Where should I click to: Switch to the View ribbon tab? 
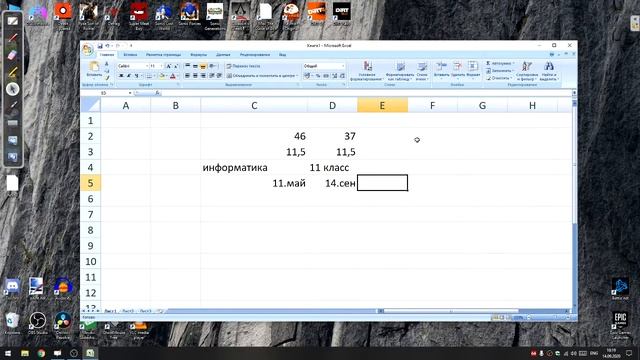[282, 55]
